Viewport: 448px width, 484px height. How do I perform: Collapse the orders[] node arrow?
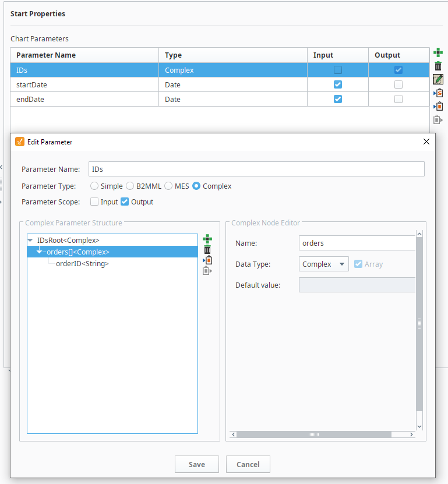[x=40, y=252]
